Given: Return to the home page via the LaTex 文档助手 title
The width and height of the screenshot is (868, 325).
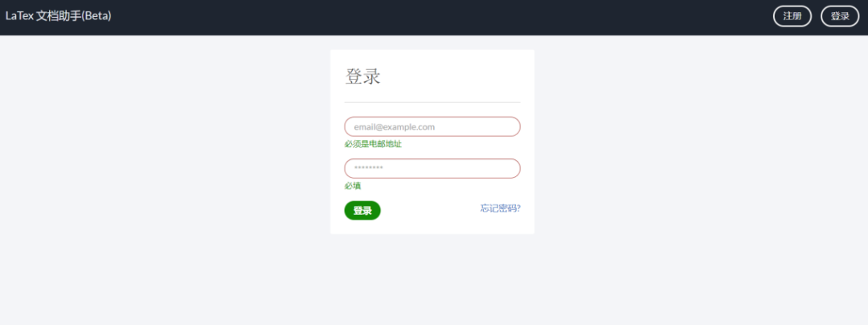Looking at the screenshot, I should [x=59, y=16].
